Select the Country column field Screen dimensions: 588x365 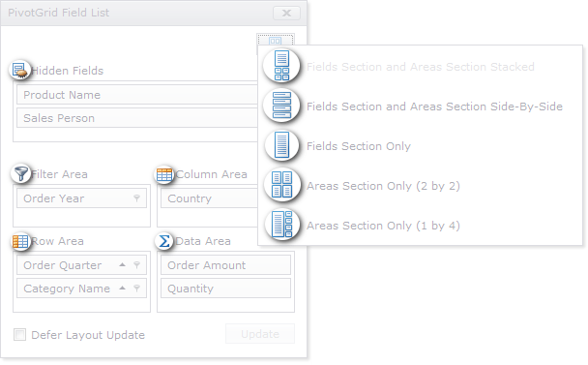pos(209,198)
